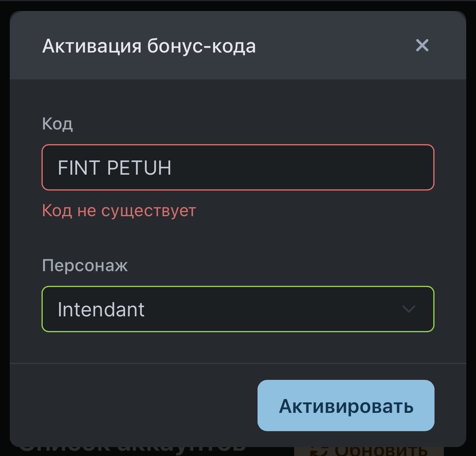Close the bonus code activation dialog
This screenshot has width=476, height=456.
coord(422,46)
